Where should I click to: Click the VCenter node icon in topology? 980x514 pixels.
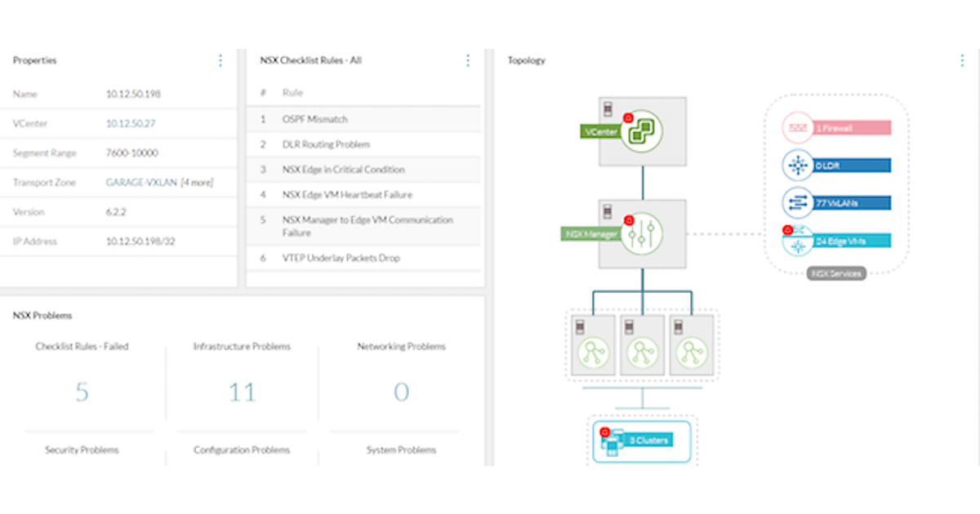(x=641, y=131)
